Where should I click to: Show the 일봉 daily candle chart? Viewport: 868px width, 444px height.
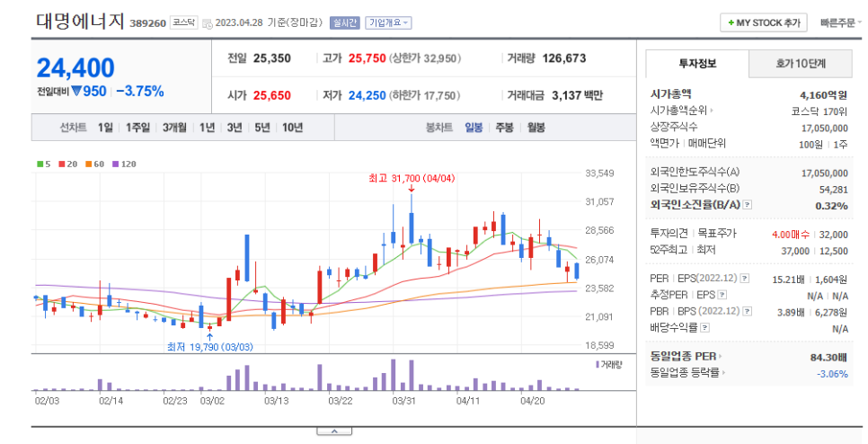pyautogui.click(x=474, y=128)
